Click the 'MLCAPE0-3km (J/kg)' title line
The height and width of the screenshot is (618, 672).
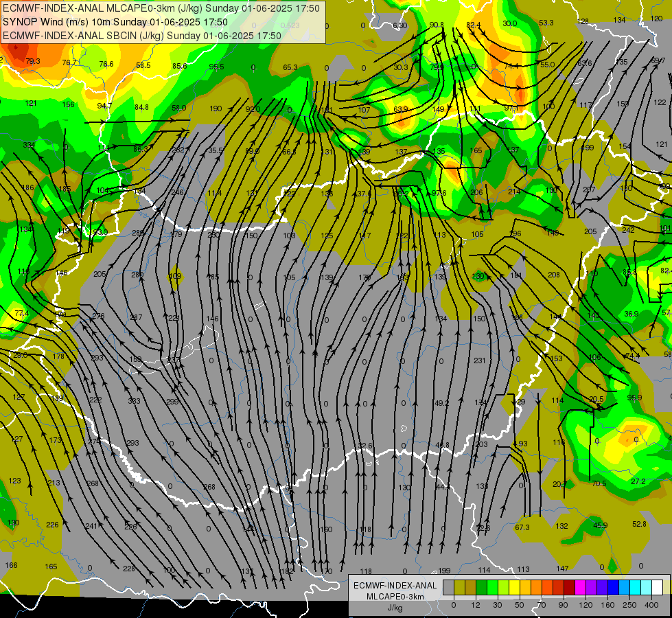161,8
